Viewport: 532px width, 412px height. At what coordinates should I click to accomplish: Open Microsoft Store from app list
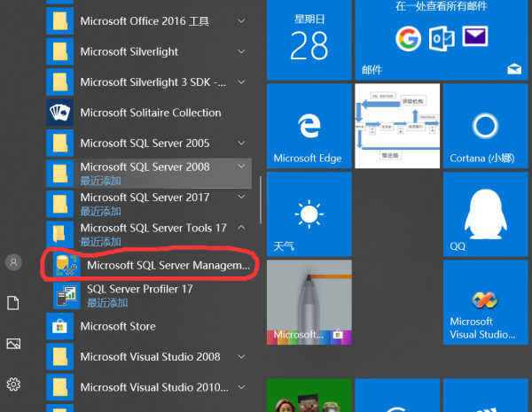(x=117, y=326)
